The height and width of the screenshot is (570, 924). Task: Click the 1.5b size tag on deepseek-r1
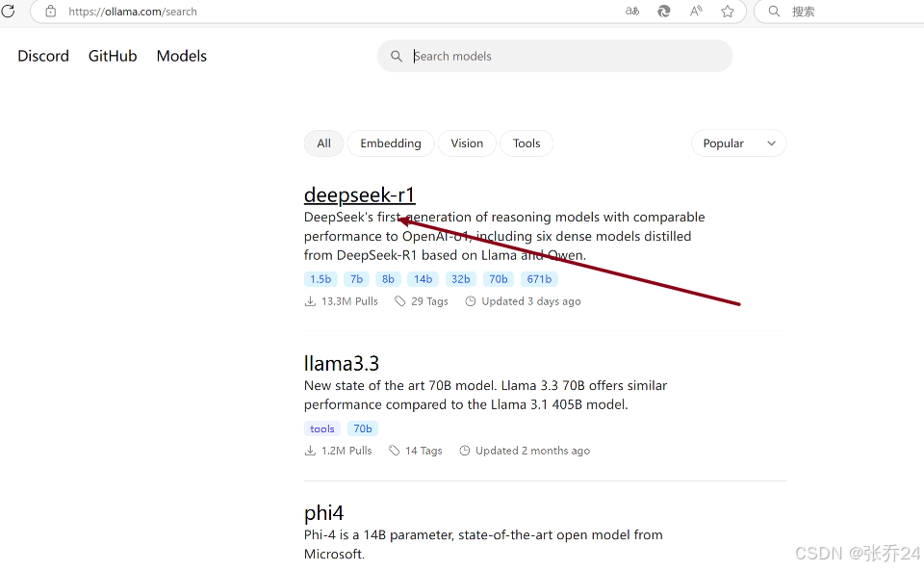pos(321,279)
